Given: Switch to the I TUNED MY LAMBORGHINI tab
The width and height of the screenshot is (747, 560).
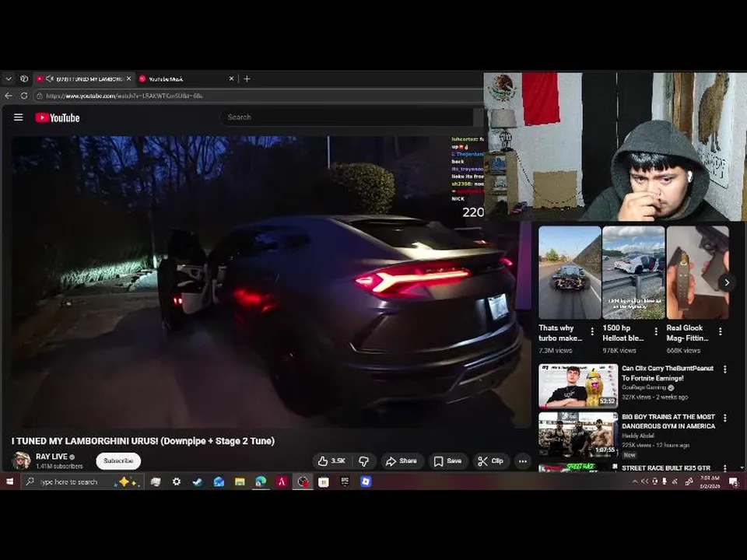Looking at the screenshot, I should click(85, 79).
